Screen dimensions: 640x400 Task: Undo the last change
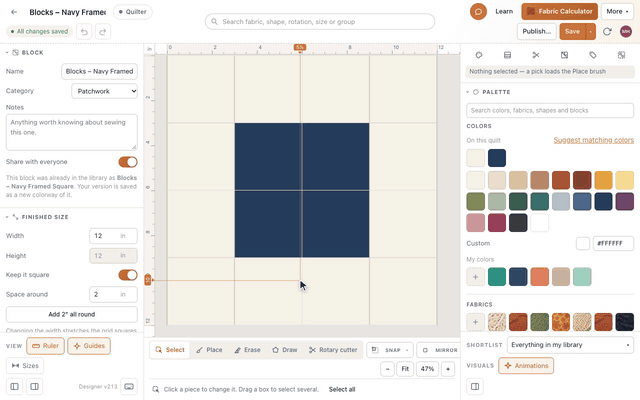(x=84, y=32)
